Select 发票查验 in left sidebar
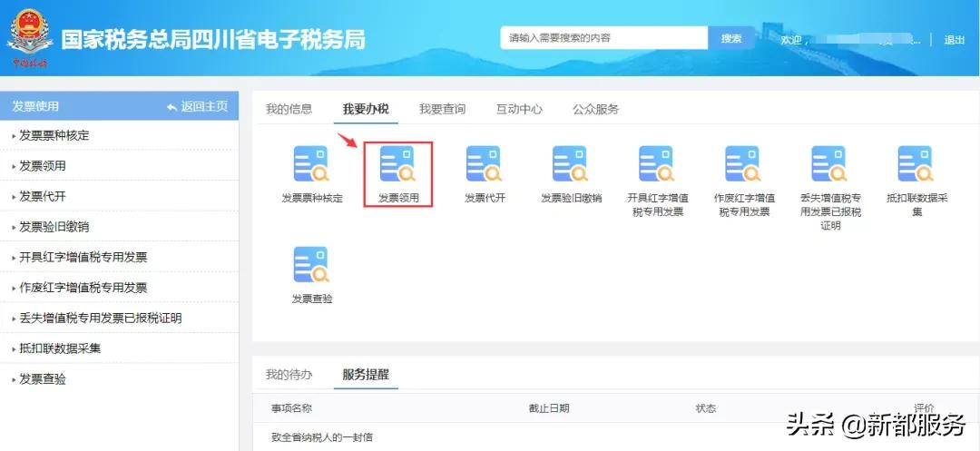The height and width of the screenshot is (451, 980). (119, 379)
